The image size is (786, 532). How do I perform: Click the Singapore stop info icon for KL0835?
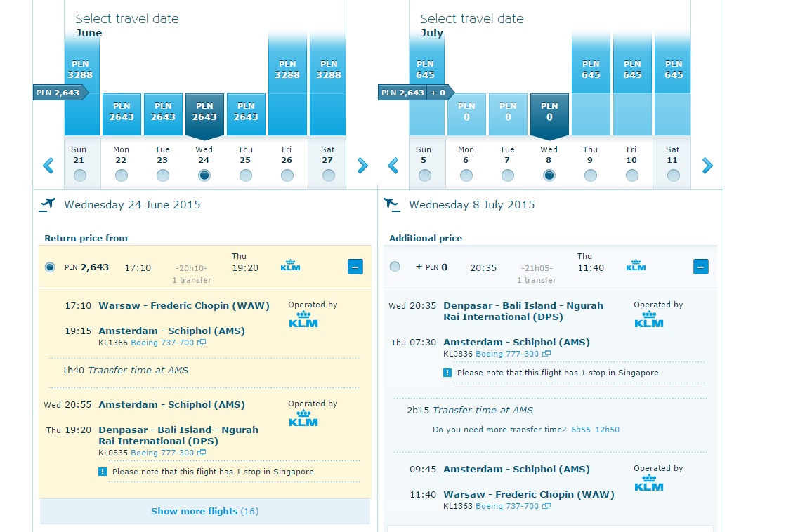coord(103,472)
